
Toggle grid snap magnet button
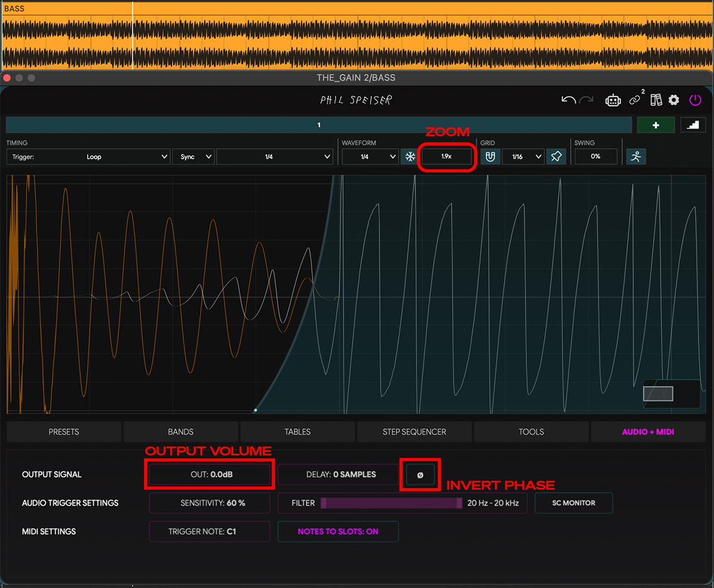[490, 157]
